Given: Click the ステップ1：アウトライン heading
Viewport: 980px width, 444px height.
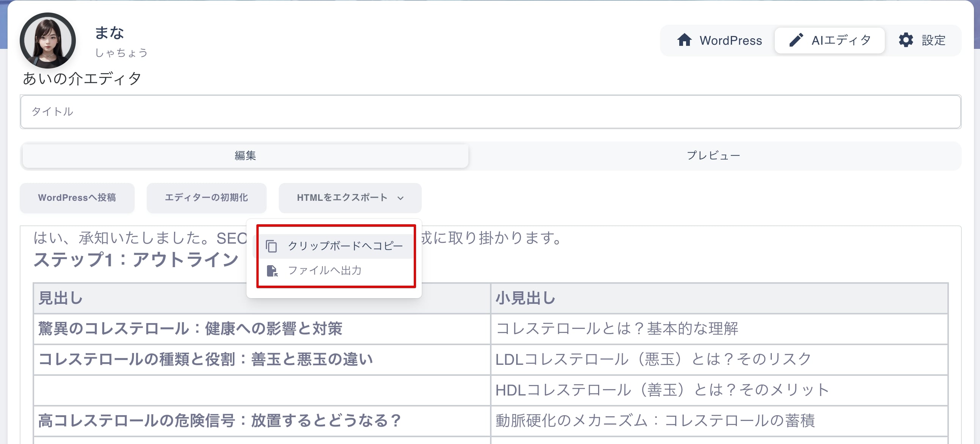Looking at the screenshot, I should (x=136, y=260).
